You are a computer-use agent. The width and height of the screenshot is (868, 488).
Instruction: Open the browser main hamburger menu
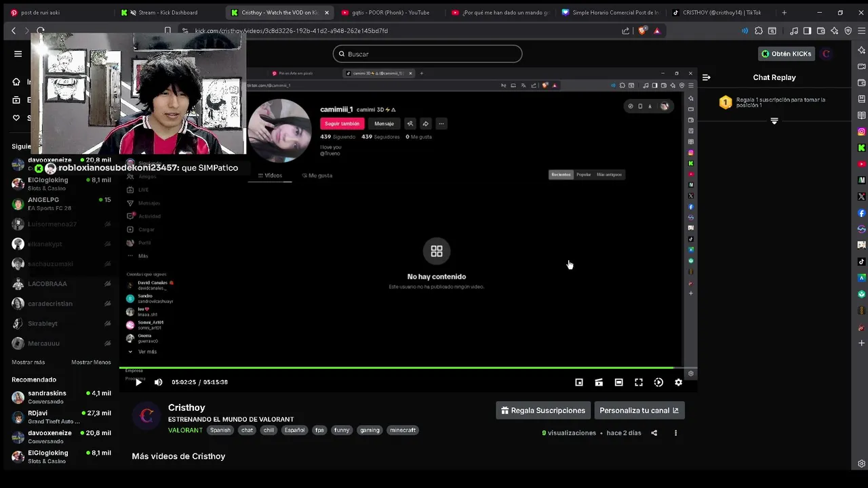(861, 30)
